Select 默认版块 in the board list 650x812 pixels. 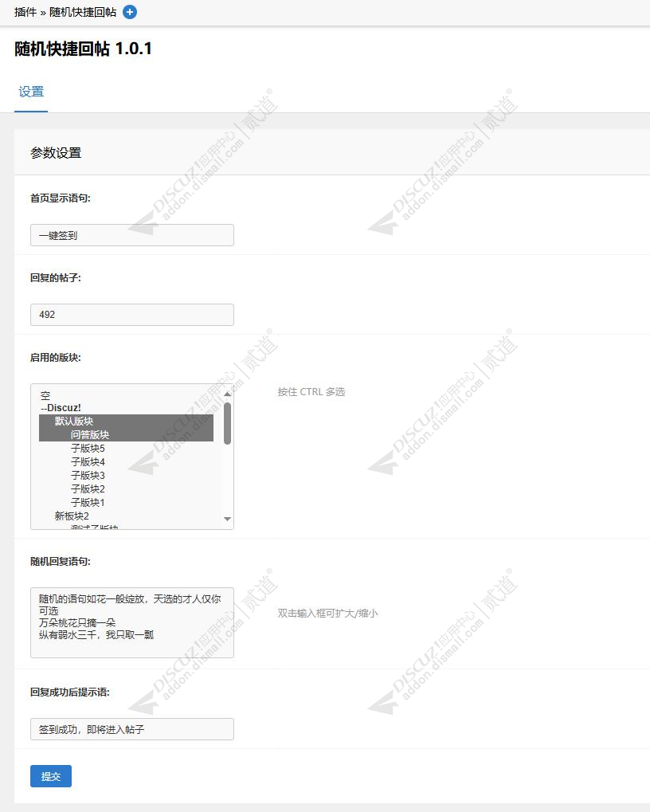[127, 421]
